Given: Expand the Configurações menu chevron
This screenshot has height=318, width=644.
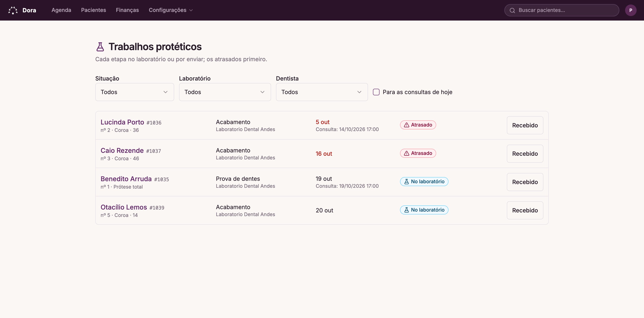Looking at the screenshot, I should [x=191, y=10].
